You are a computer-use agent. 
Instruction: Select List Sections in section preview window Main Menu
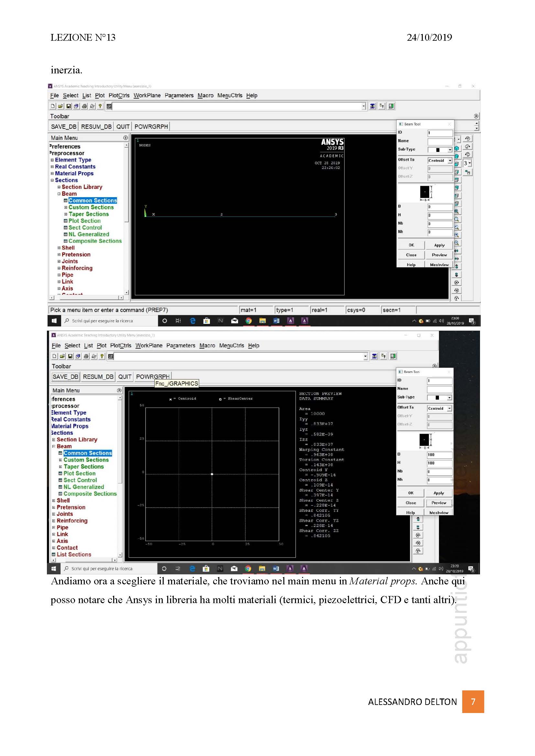[x=74, y=555]
